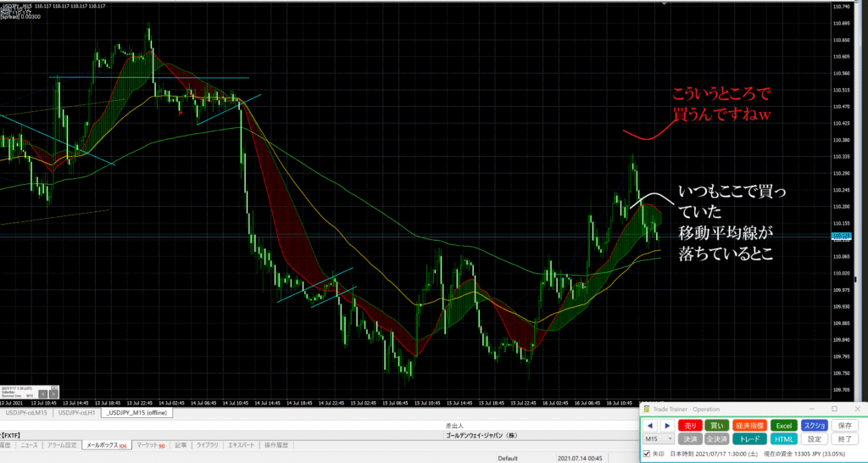This screenshot has height=463, width=868.
Task: Step back one bar with the left arrow
Action: (650, 426)
